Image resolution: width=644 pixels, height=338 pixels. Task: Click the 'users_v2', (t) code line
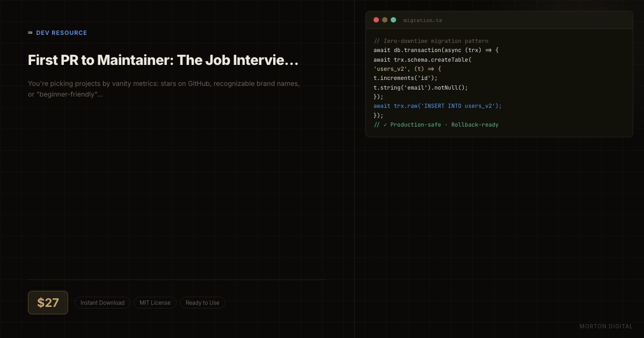(407, 69)
